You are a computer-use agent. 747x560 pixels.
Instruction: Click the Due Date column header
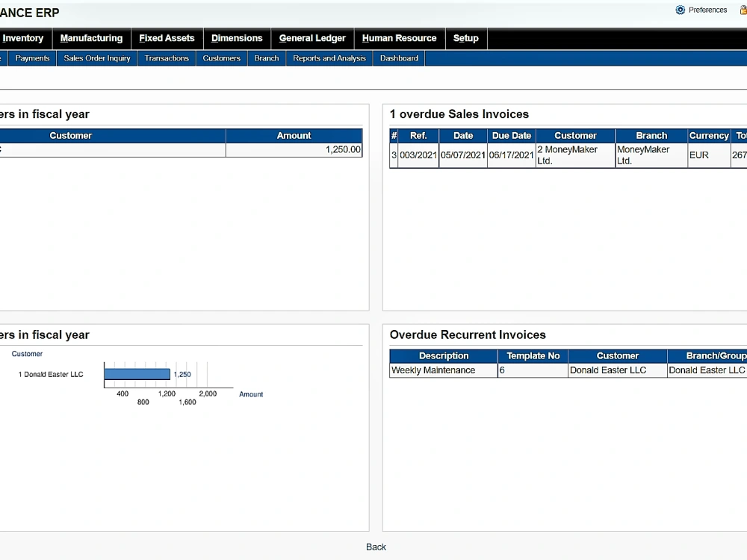[512, 136]
